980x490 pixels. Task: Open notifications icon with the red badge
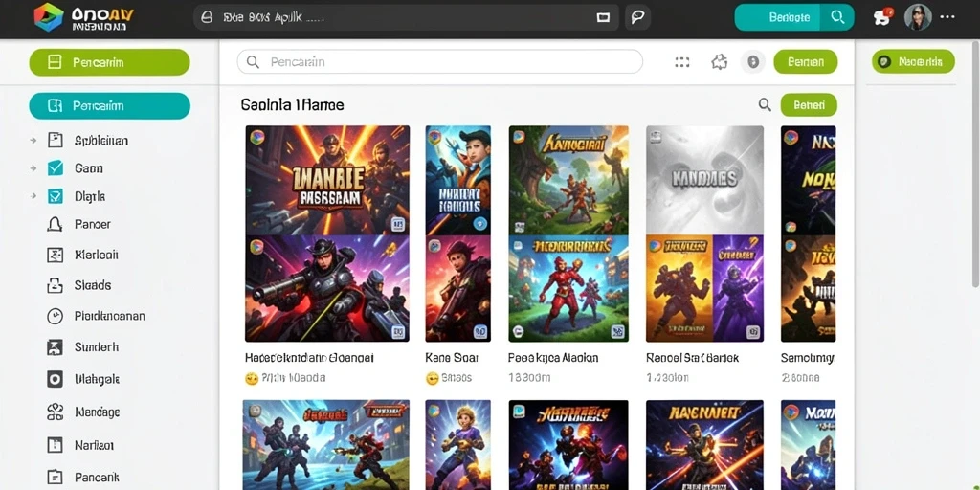click(883, 17)
